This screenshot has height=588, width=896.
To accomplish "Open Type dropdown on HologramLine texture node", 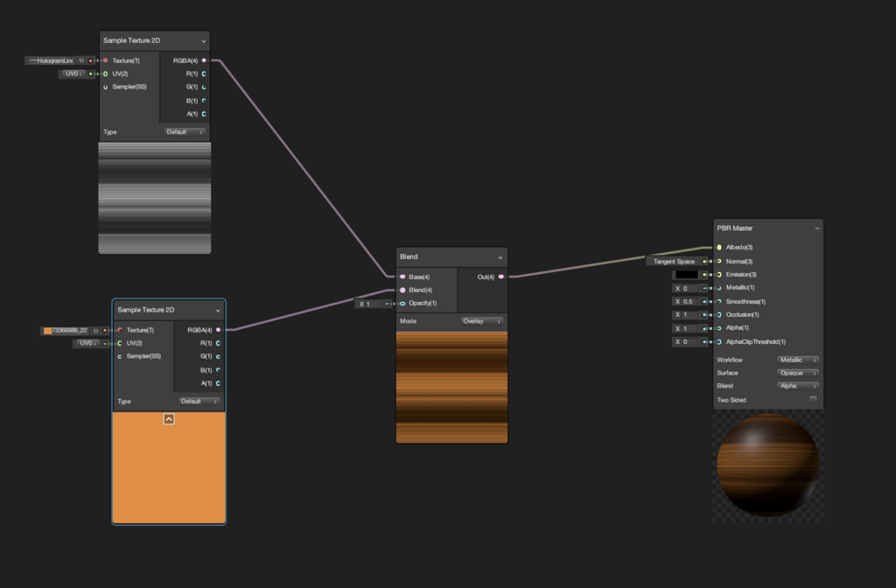I will (184, 132).
